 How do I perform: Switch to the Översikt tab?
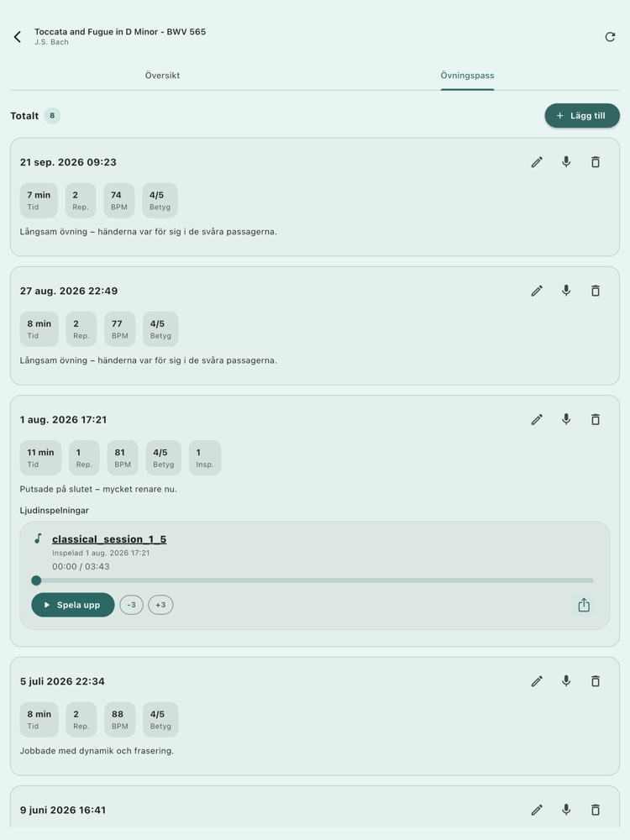pyautogui.click(x=162, y=76)
